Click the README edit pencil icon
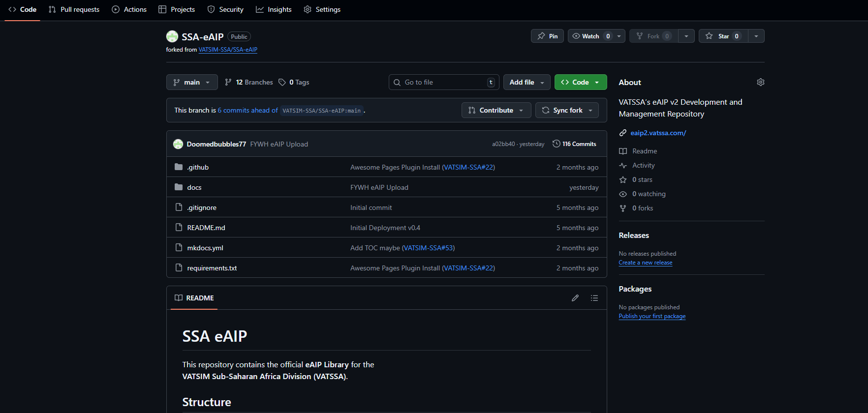Screen dimensions: 868x413 click(x=575, y=298)
